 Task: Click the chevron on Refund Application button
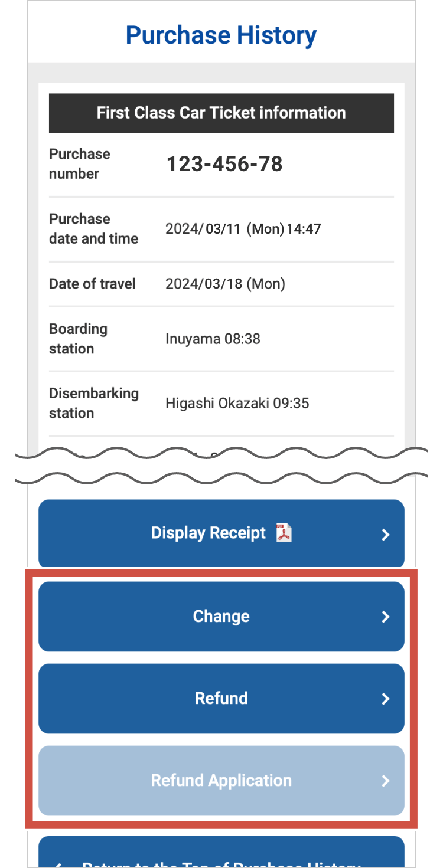[x=385, y=781]
